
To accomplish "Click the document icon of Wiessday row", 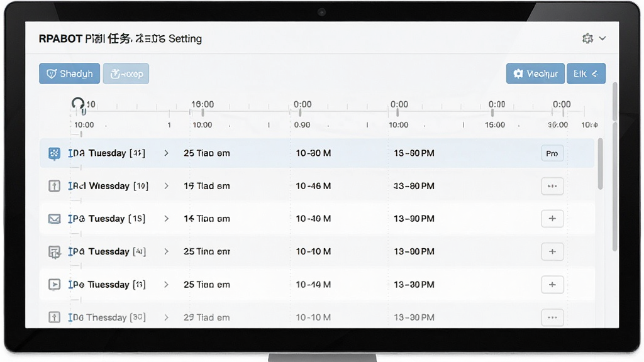I will (x=54, y=186).
